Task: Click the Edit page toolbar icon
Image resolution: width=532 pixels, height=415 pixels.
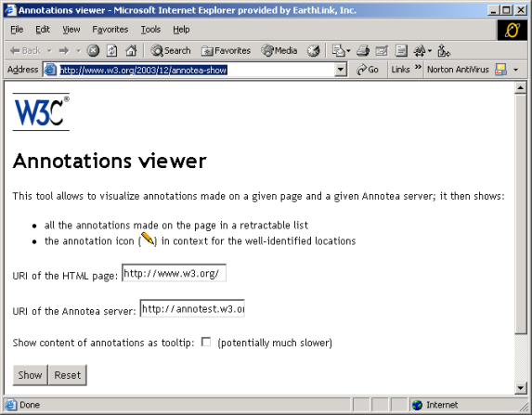Action: click(382, 51)
